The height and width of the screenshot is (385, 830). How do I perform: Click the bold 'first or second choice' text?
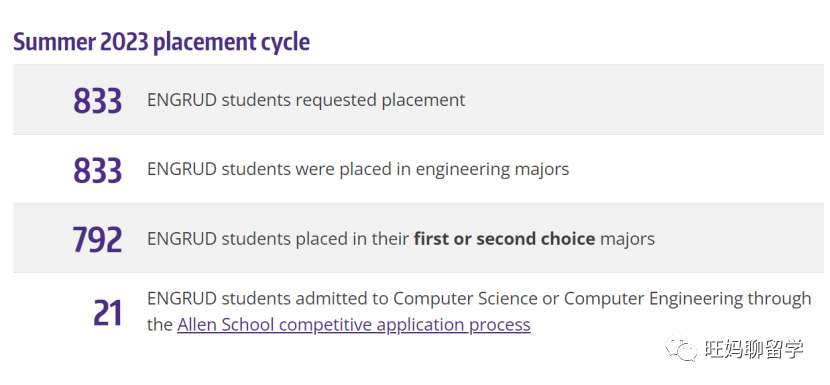click(x=504, y=239)
